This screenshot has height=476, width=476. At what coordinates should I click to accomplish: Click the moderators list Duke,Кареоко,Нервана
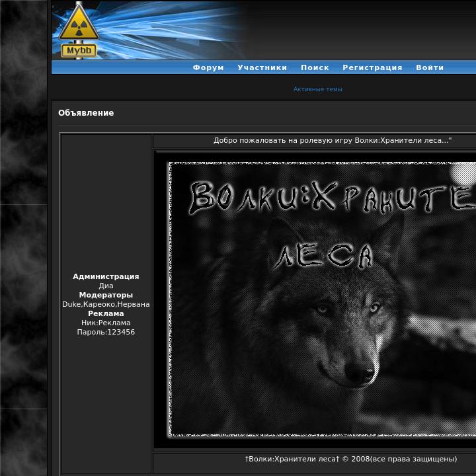tap(106, 304)
